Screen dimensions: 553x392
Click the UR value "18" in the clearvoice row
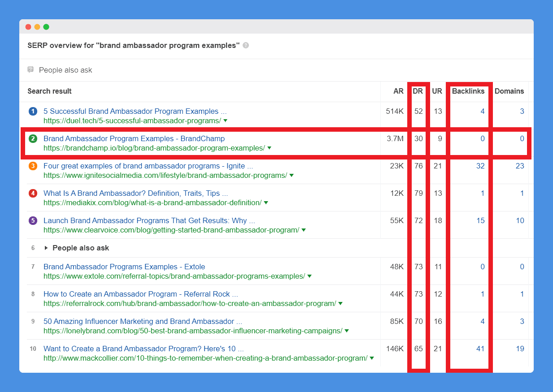[x=438, y=220]
